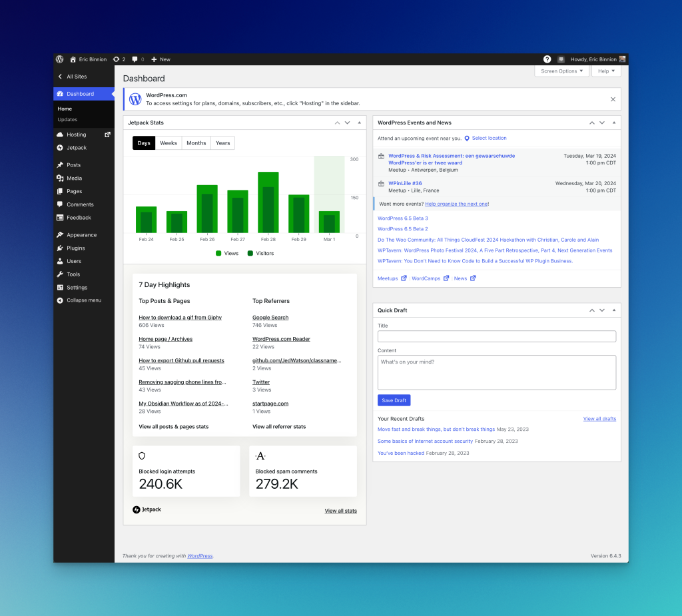Open the Dashboard menu item

point(84,94)
